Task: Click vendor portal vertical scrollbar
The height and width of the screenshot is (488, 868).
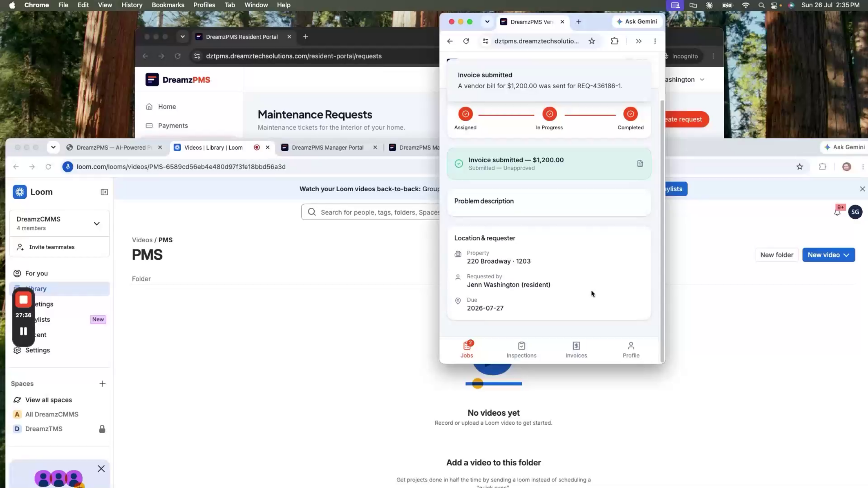Action: pos(662,231)
